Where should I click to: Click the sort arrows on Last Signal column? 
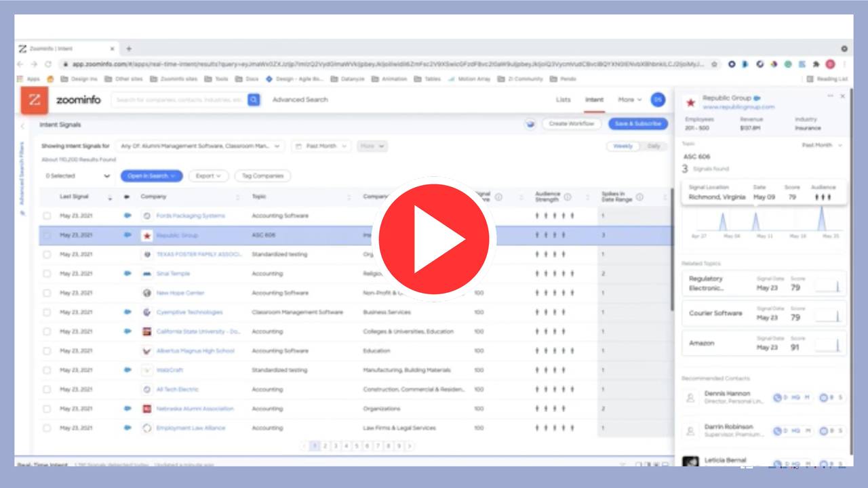(110, 197)
